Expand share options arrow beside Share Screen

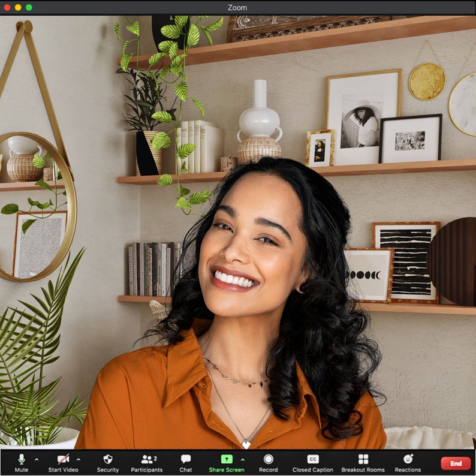pyautogui.click(x=243, y=460)
